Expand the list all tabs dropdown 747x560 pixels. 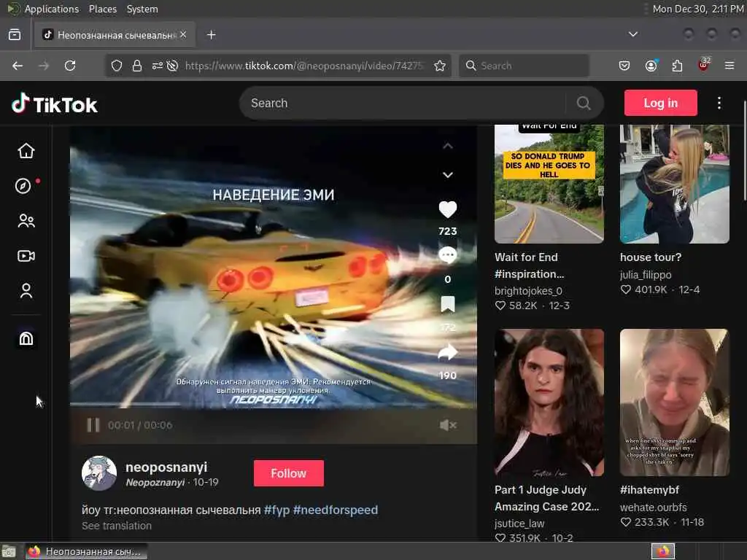pos(633,34)
